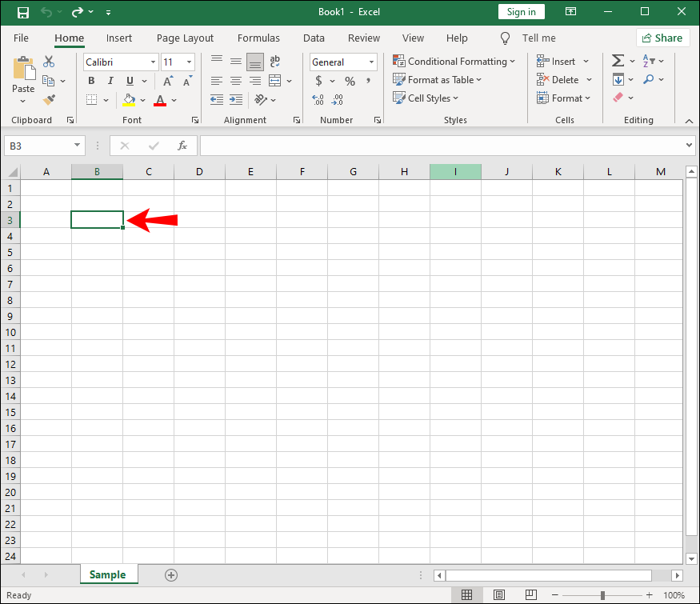Switch to Page Break Preview in status bar
Screen dimensions: 700x604
[x=531, y=595]
